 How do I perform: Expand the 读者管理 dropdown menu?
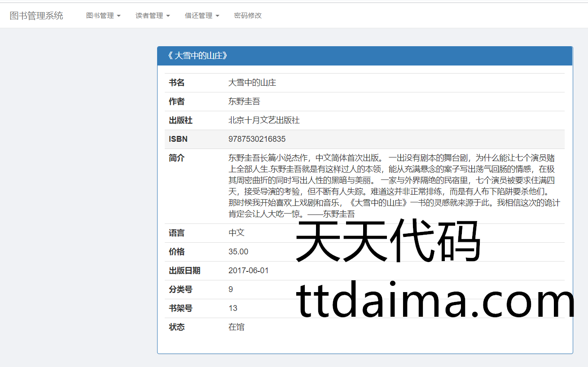click(153, 16)
